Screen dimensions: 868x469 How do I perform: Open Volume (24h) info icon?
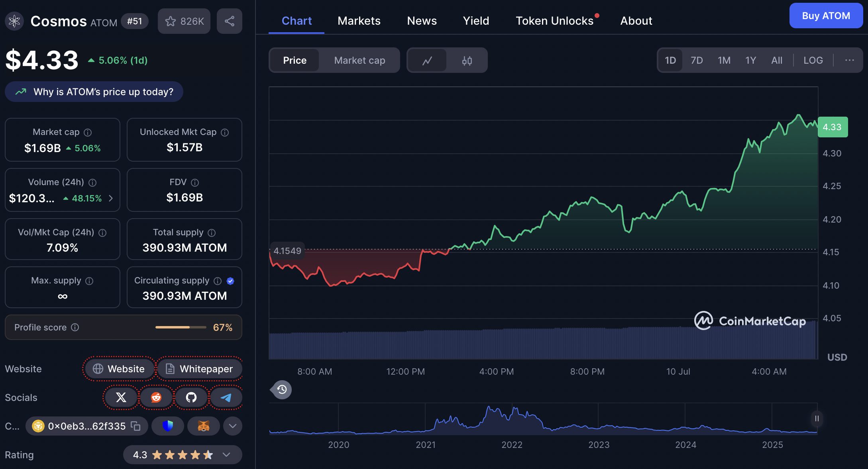pos(92,183)
